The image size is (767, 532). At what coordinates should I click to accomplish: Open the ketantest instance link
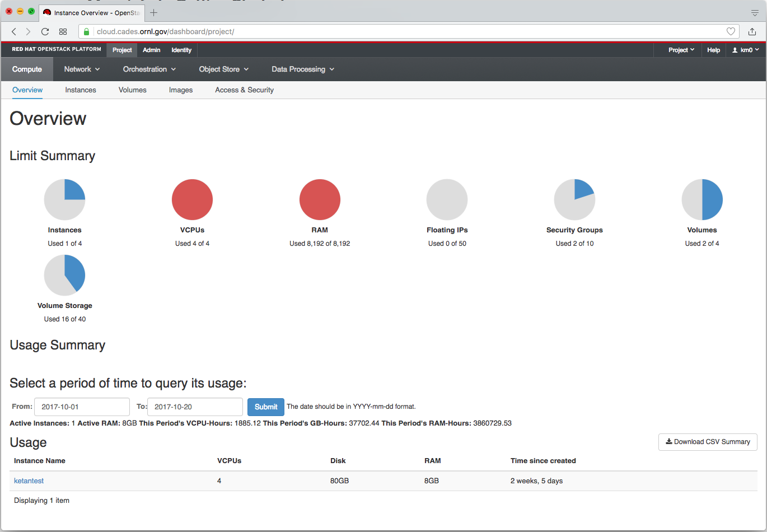(x=29, y=481)
